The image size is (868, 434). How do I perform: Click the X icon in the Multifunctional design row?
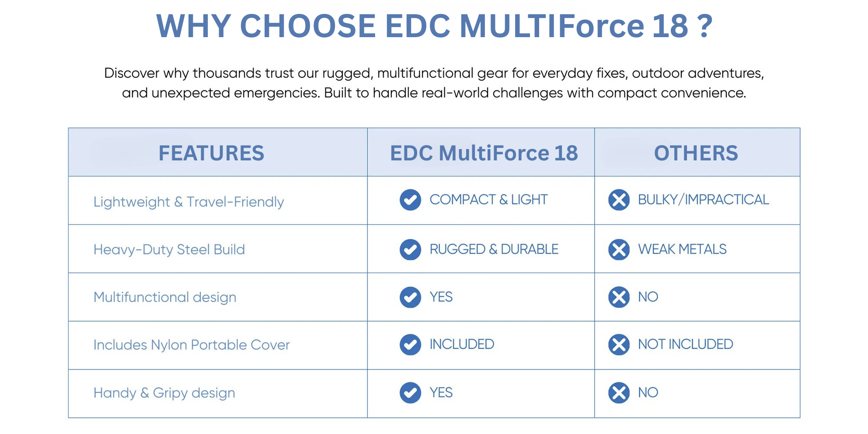619,297
